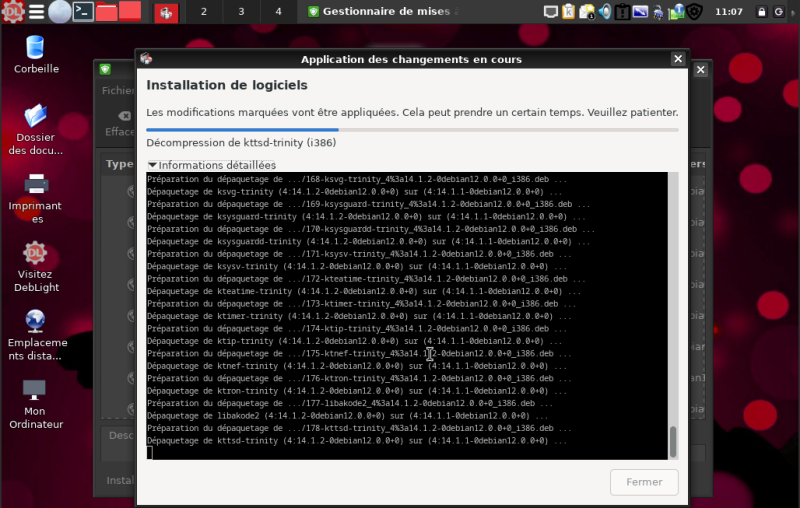
Task: Switch to virtual desktop 2
Action: click(204, 12)
